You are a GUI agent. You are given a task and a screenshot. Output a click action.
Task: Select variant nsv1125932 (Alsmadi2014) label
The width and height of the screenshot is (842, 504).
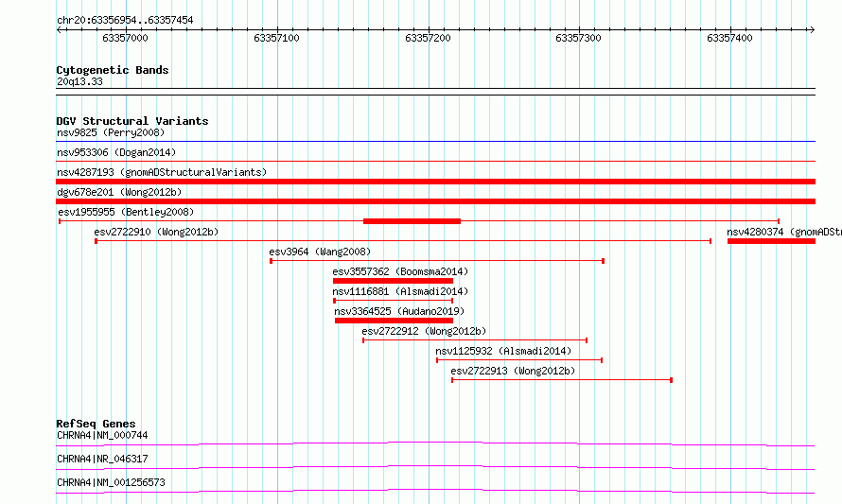pyautogui.click(x=503, y=351)
